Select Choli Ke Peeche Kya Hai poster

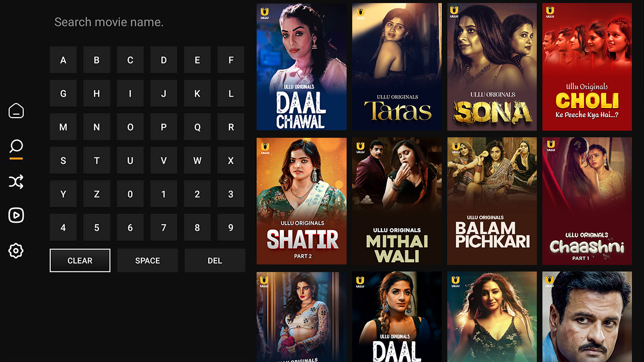coord(587,67)
